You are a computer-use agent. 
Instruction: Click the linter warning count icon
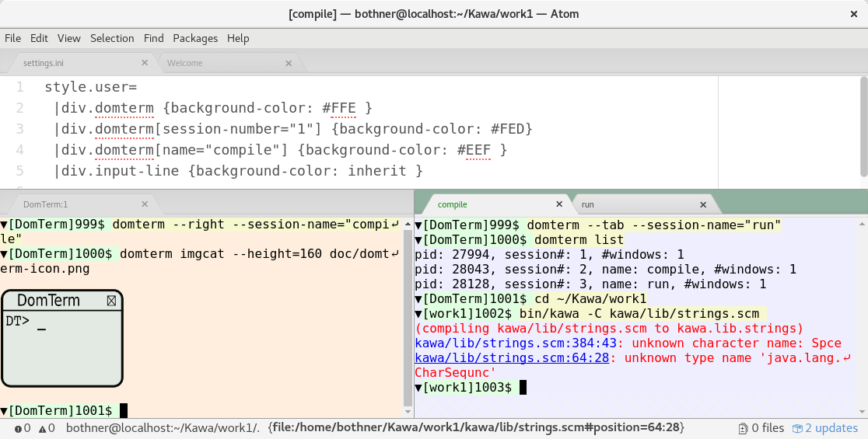[47, 428]
